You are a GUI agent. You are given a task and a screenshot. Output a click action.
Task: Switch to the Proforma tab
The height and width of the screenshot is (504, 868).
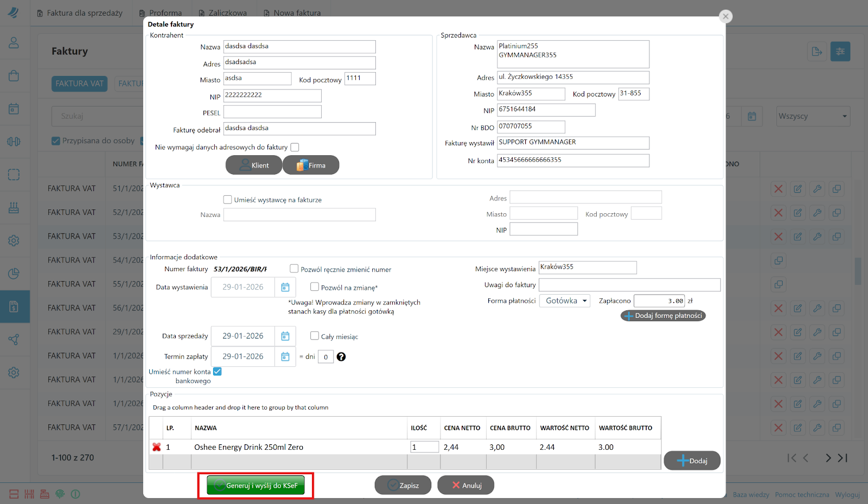coord(161,12)
